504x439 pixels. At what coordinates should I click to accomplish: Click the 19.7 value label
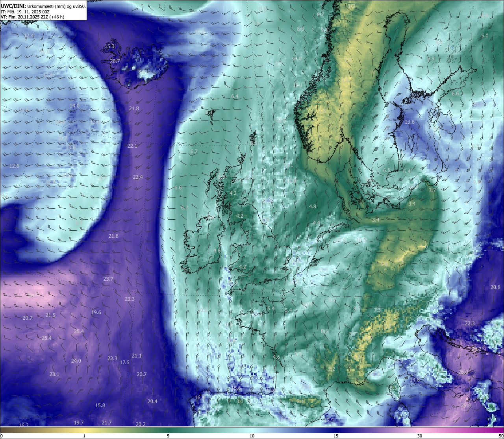[79, 422]
